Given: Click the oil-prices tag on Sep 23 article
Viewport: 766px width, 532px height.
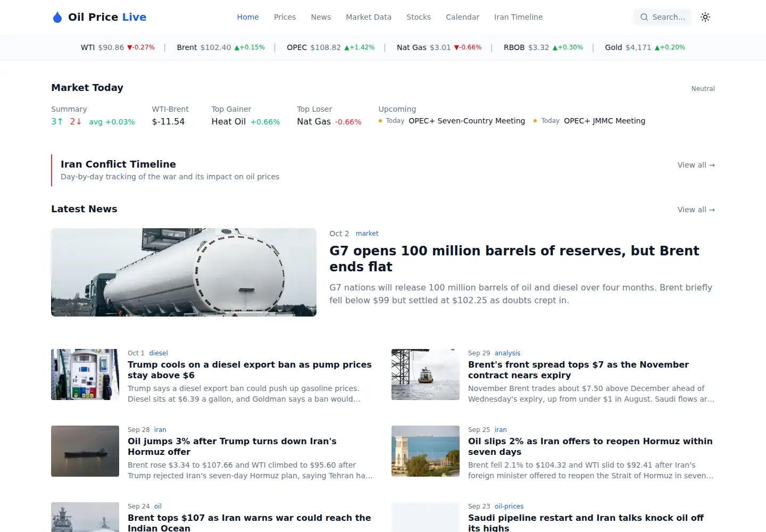Looking at the screenshot, I should (509, 506).
